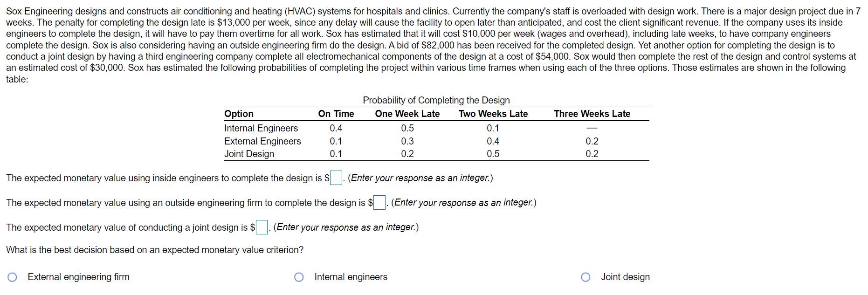Click the 0.2 Three Weeks Late value for Joint Design
This screenshot has width=868, height=295.
point(592,153)
